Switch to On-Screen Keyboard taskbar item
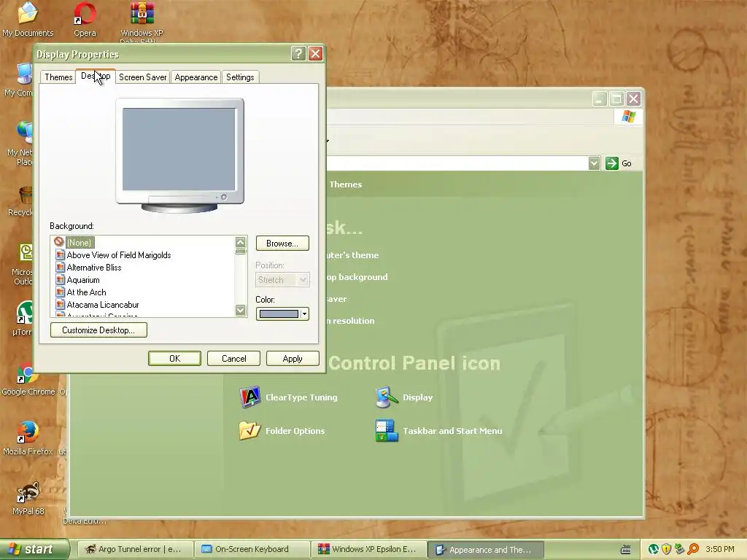This screenshot has height=560, width=747. click(252, 550)
